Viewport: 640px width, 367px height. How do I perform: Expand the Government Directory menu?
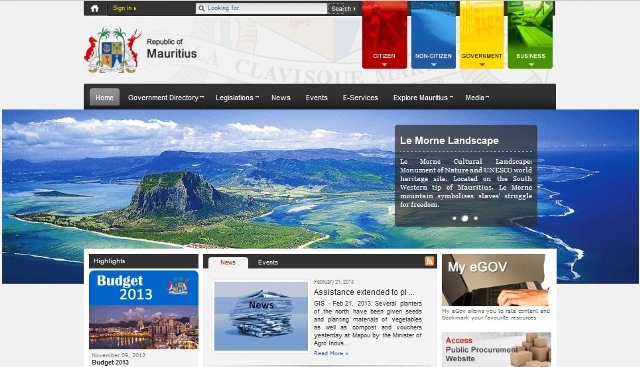coord(166,98)
